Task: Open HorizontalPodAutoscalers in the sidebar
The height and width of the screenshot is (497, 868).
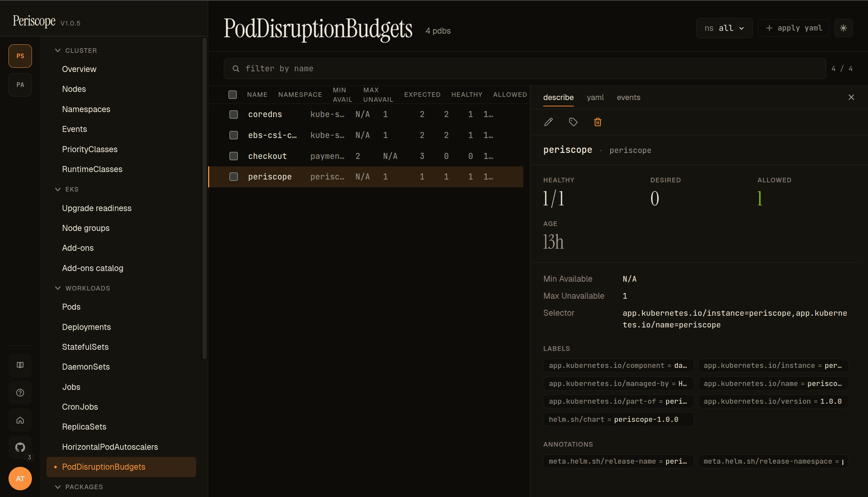Action: point(121,447)
